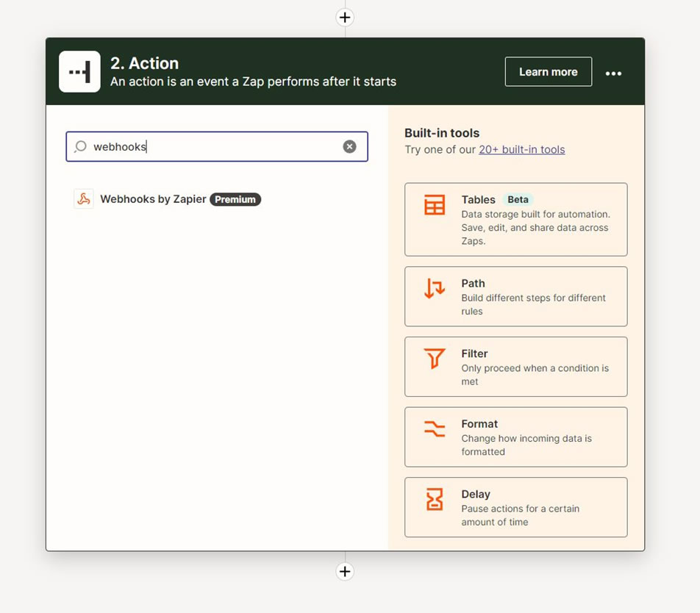700x613 pixels.
Task: Click 'Data storage built for automation' text
Action: pos(536,228)
